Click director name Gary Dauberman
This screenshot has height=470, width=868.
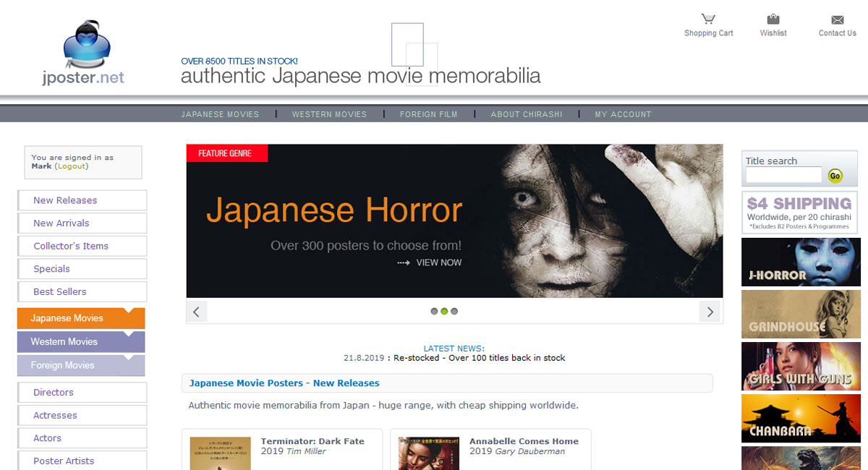529,451
